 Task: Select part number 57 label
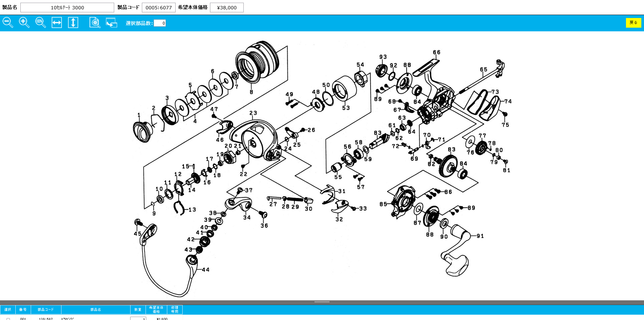click(361, 187)
